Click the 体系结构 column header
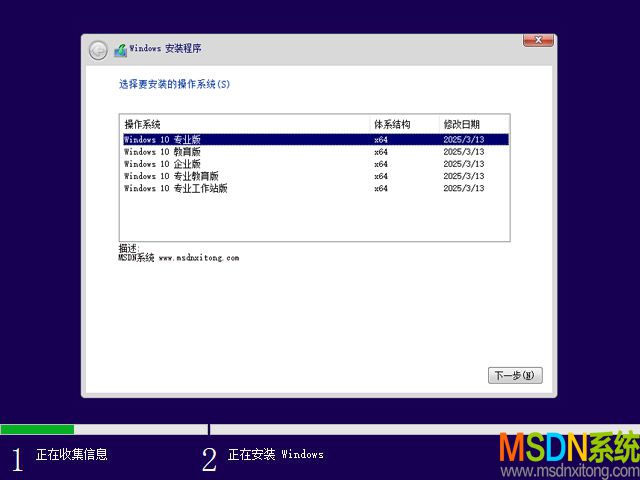 click(x=405, y=124)
